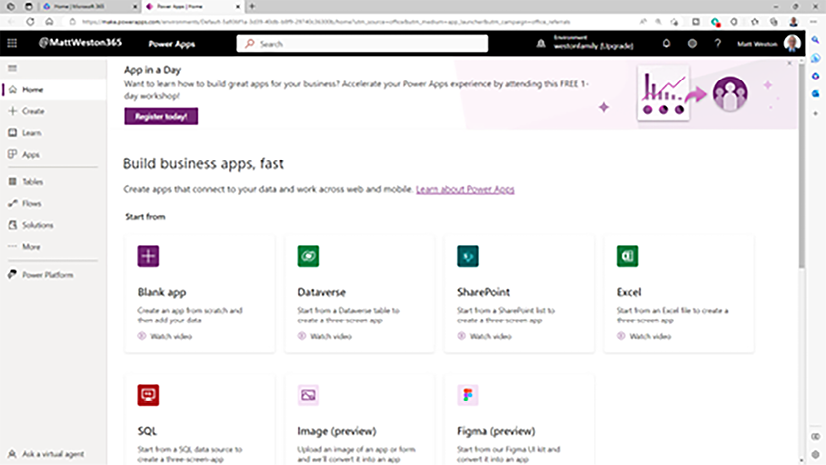Go to Home in sidebar
Viewport: 826px width, 465px height.
[53, 90]
